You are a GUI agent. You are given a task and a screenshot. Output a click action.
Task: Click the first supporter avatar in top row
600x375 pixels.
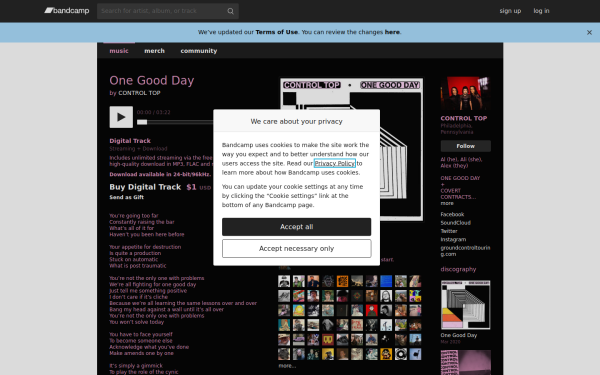[x=284, y=281]
